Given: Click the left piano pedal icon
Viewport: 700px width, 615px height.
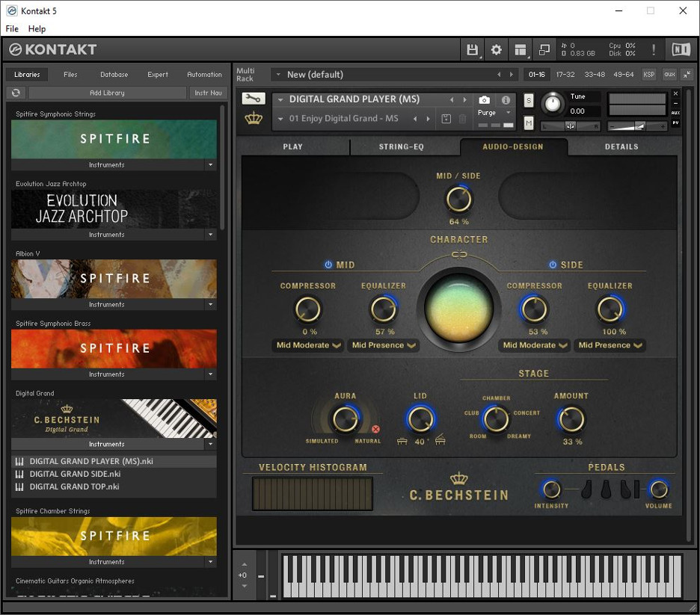Looking at the screenshot, I should (x=586, y=489).
